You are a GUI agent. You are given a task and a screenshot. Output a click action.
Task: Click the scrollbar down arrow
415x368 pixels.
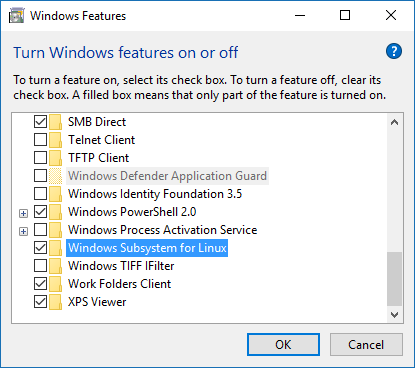click(394, 315)
